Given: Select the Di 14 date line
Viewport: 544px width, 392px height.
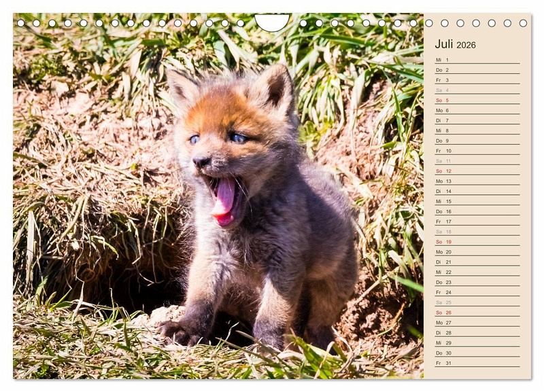Looking at the screenshot, I should (476, 191).
